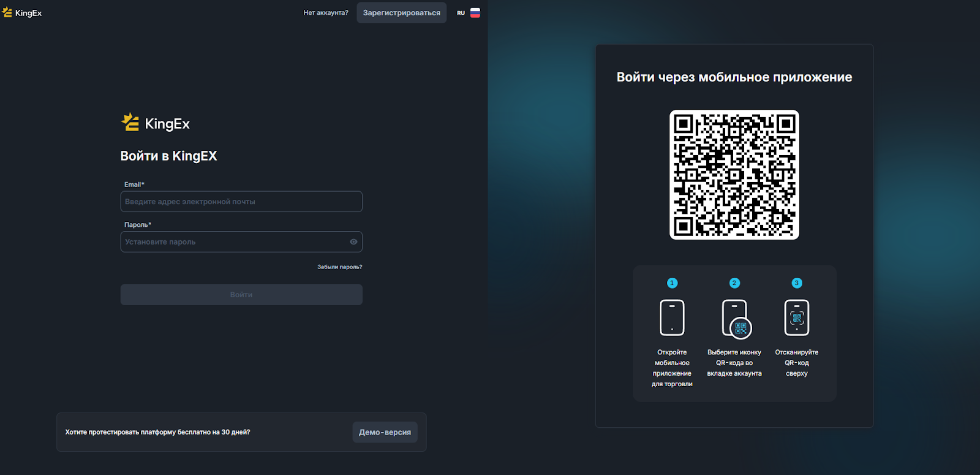Click the phone scanning QR icon, step 3
The width and height of the screenshot is (980, 475).
pyautogui.click(x=797, y=317)
